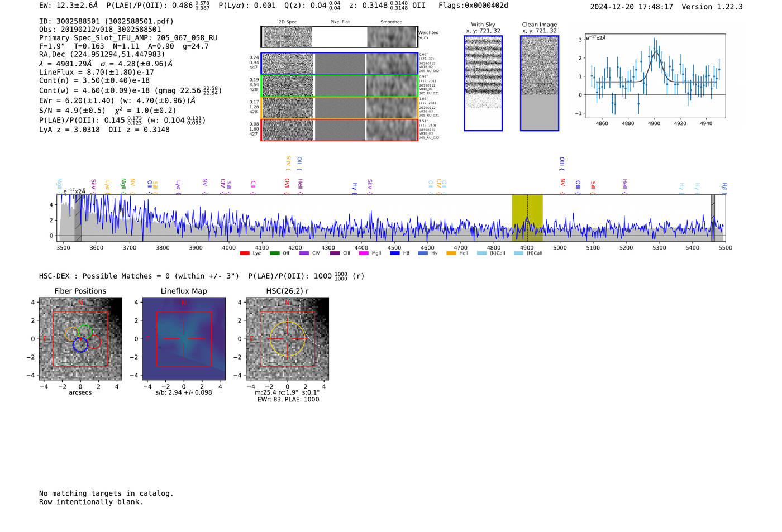This screenshot has height=532, width=782.
Task: Click the green OII legend swatch
Action: tap(275, 253)
